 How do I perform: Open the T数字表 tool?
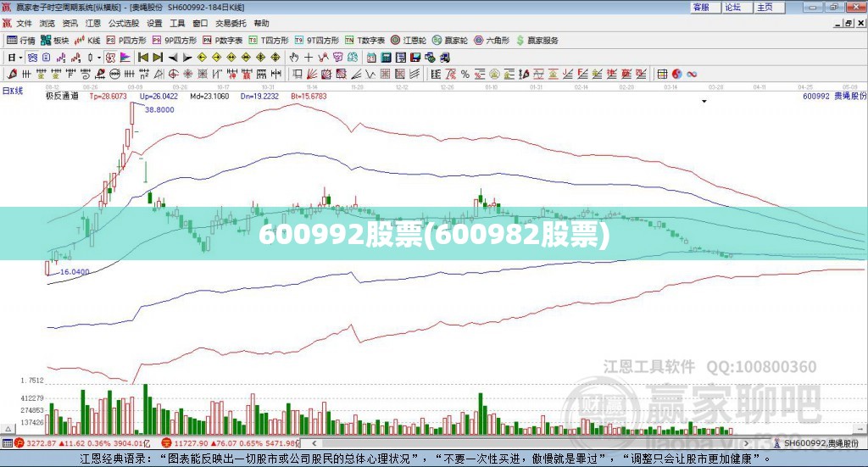364,41
